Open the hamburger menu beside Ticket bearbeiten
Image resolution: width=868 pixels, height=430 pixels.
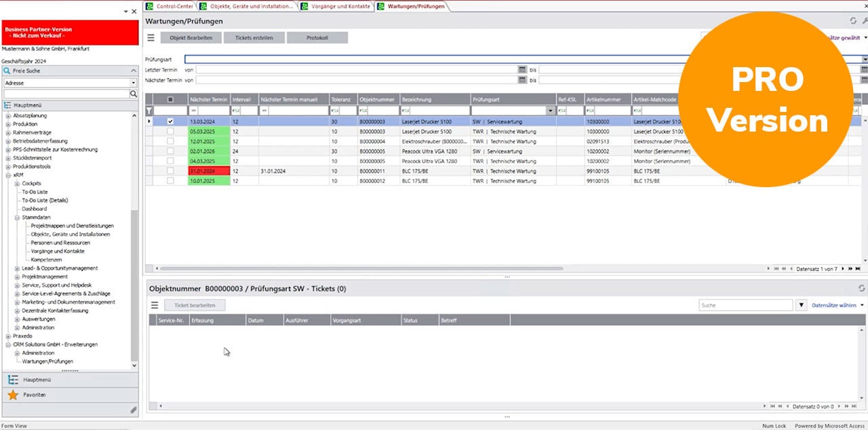pyautogui.click(x=154, y=305)
